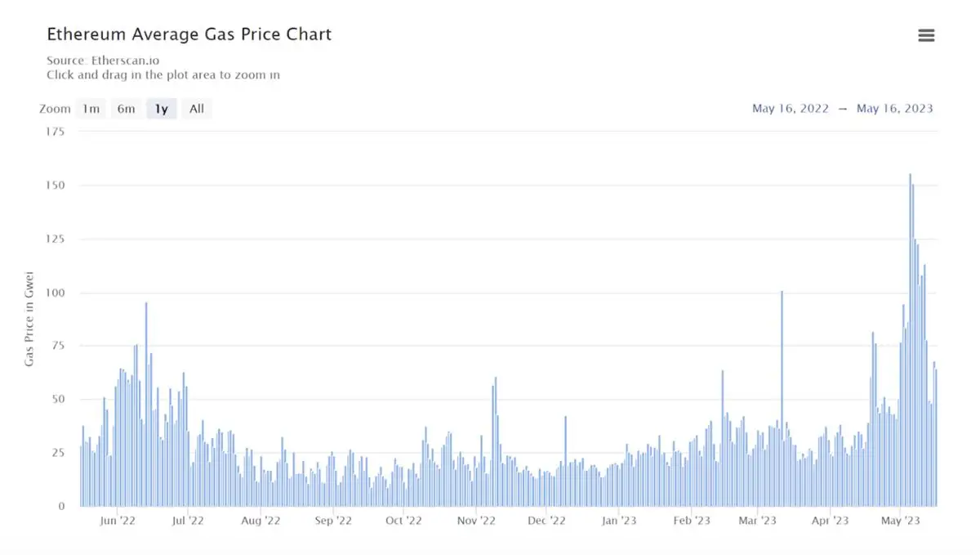Click the tallest bar in May '23
Viewport: 980px width, 555px height.
point(910,327)
